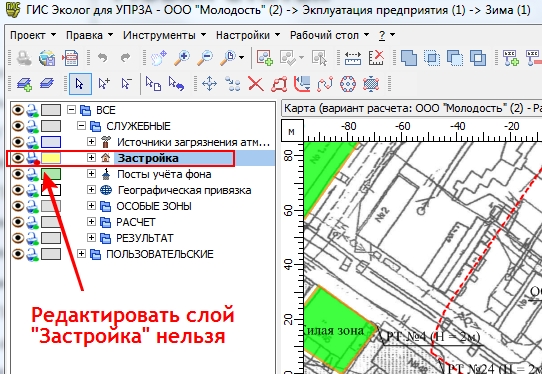Click the map units 'м' corner box

pos(292,131)
